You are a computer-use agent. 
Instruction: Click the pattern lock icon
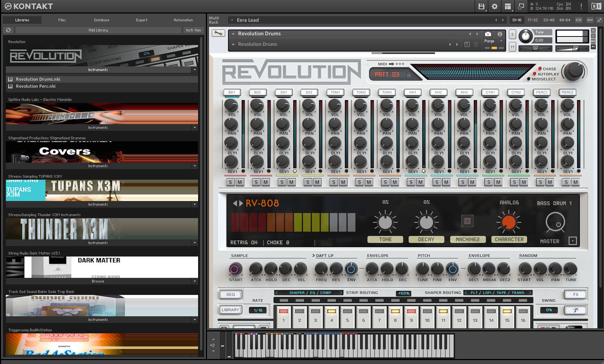[x=409, y=75]
